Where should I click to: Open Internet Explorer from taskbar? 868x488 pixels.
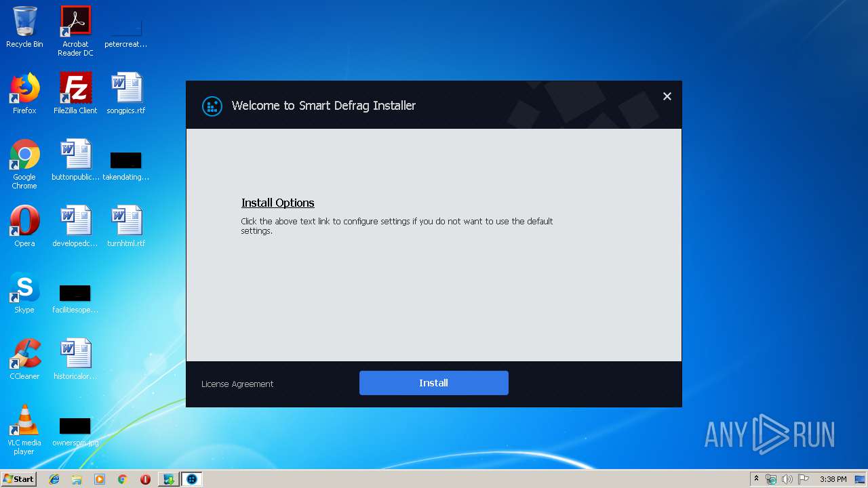click(54, 479)
